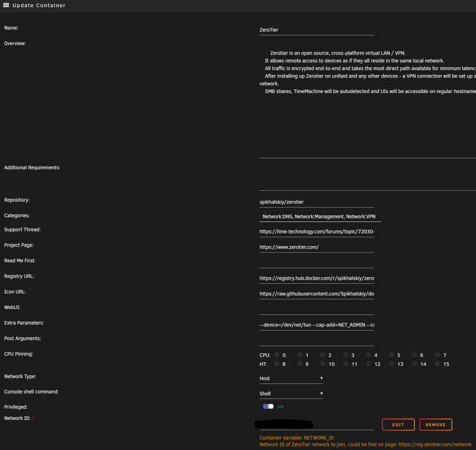Viewport: 476px width, 450px height.
Task: Select HT core 12 checkbox
Action: point(368,364)
